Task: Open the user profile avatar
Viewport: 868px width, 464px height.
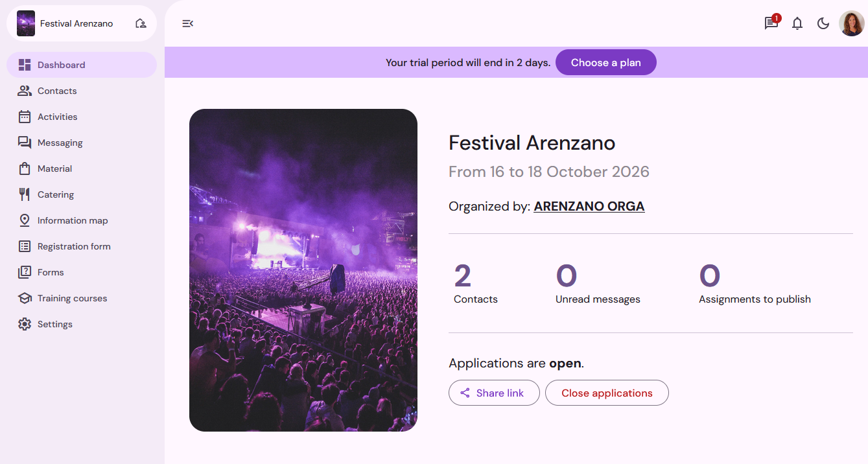Action: [x=851, y=23]
